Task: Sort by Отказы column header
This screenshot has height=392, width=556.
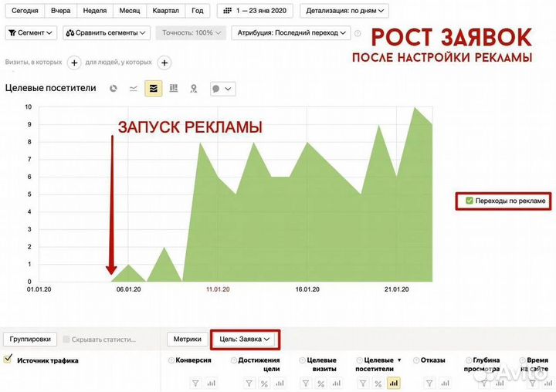Action: click(x=432, y=360)
